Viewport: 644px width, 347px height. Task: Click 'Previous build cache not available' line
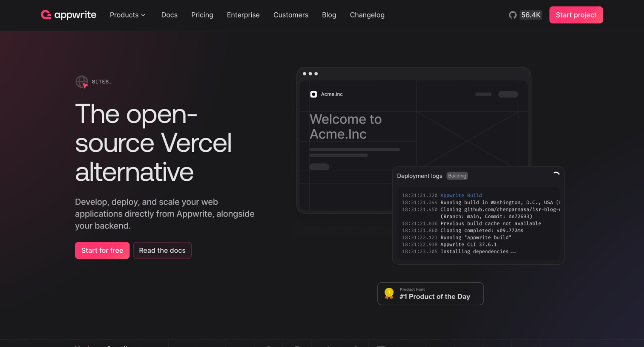[x=491, y=223]
